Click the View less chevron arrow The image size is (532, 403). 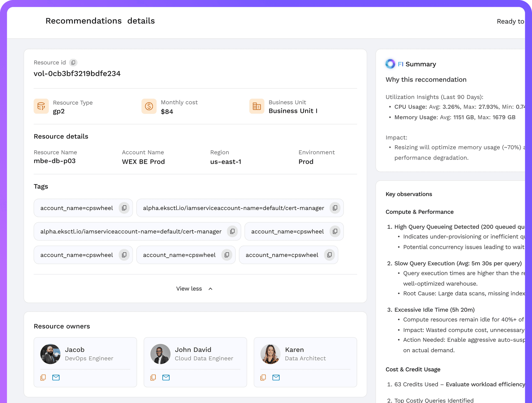[211, 289]
